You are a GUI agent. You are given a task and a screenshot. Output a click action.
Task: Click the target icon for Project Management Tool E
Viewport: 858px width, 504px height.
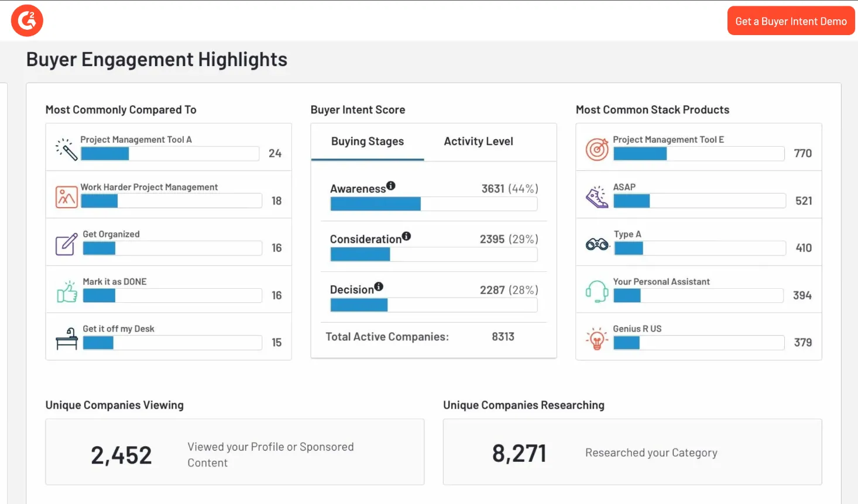pos(597,149)
